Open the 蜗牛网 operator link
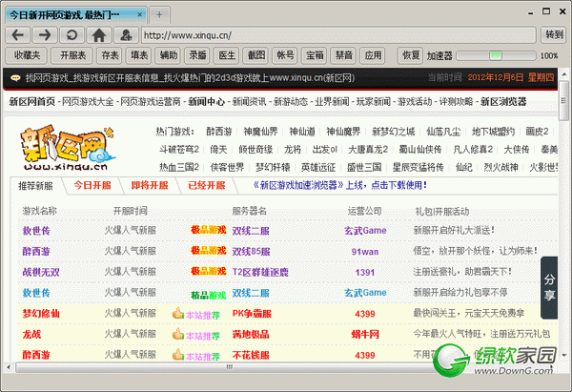The width and height of the screenshot is (572, 392). pos(365,335)
